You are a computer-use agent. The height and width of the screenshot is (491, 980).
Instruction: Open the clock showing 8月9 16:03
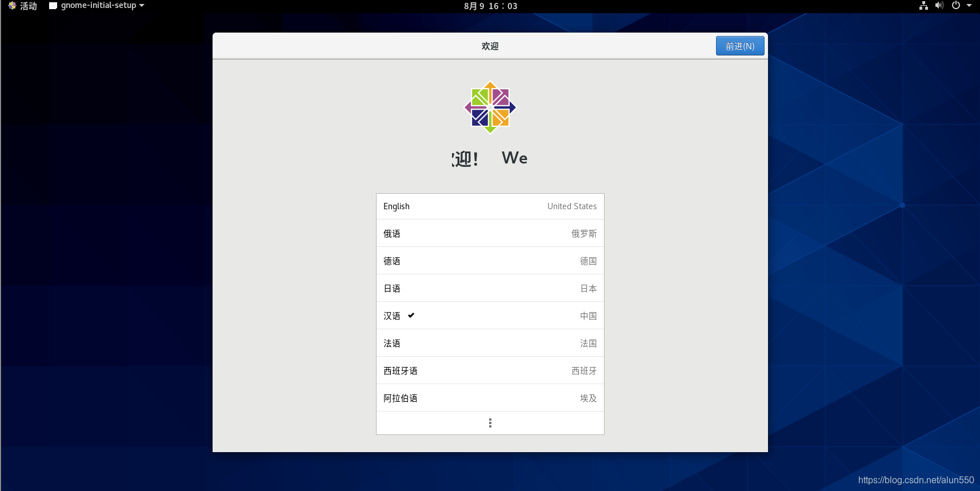click(490, 6)
